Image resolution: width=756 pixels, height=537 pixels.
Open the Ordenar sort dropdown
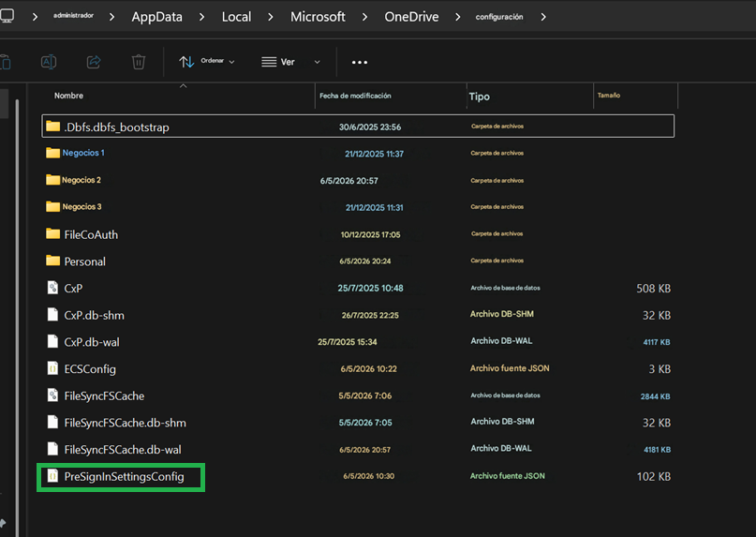pos(207,61)
